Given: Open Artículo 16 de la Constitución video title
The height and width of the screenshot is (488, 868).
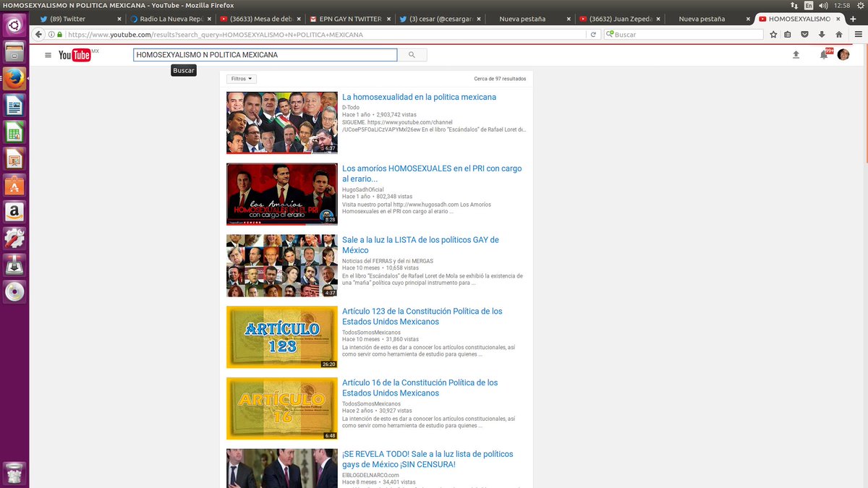Looking at the screenshot, I should click(420, 388).
